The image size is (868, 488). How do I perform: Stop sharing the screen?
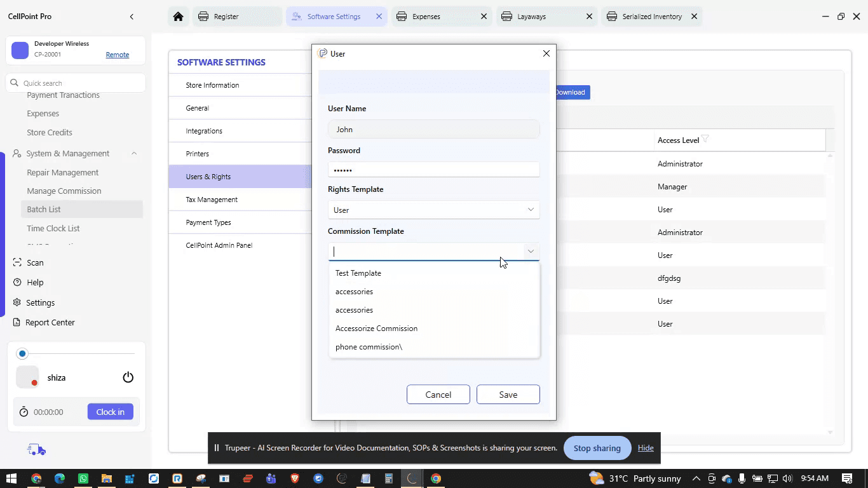pos(597,448)
